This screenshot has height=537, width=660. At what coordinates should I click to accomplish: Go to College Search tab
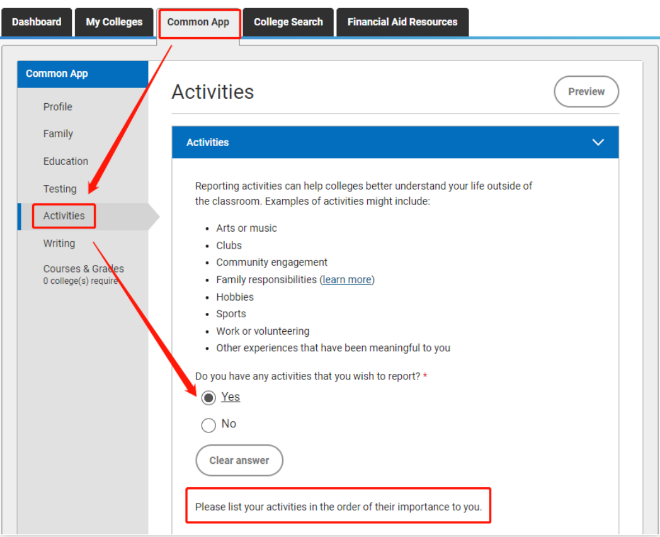tap(288, 22)
